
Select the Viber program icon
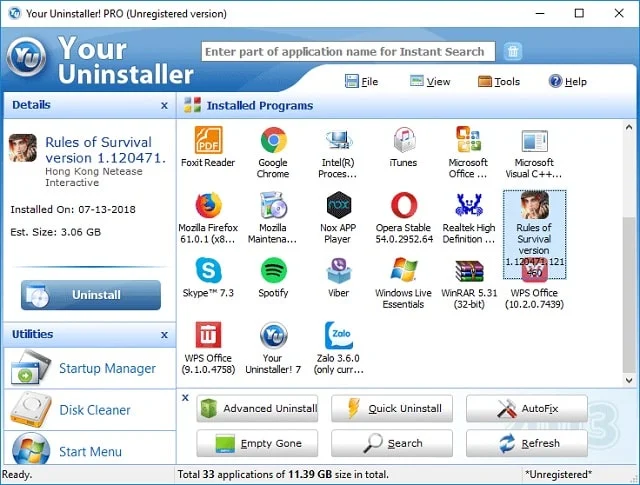(338, 270)
